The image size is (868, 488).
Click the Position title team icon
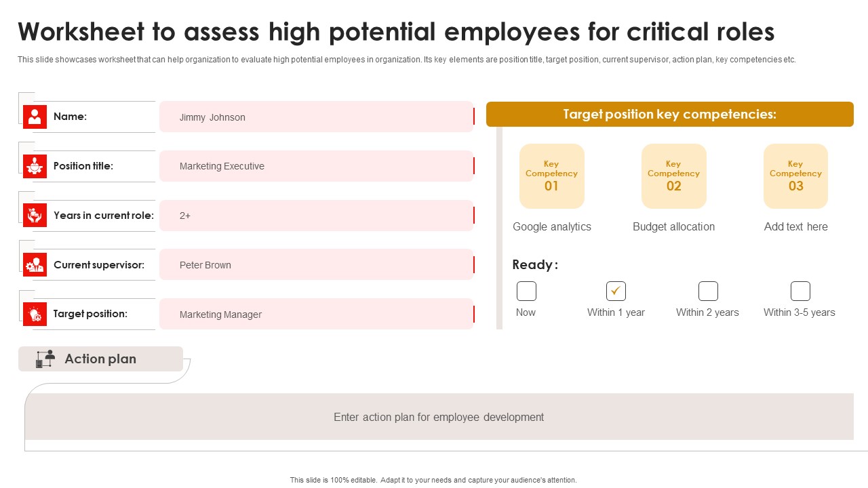(35, 166)
